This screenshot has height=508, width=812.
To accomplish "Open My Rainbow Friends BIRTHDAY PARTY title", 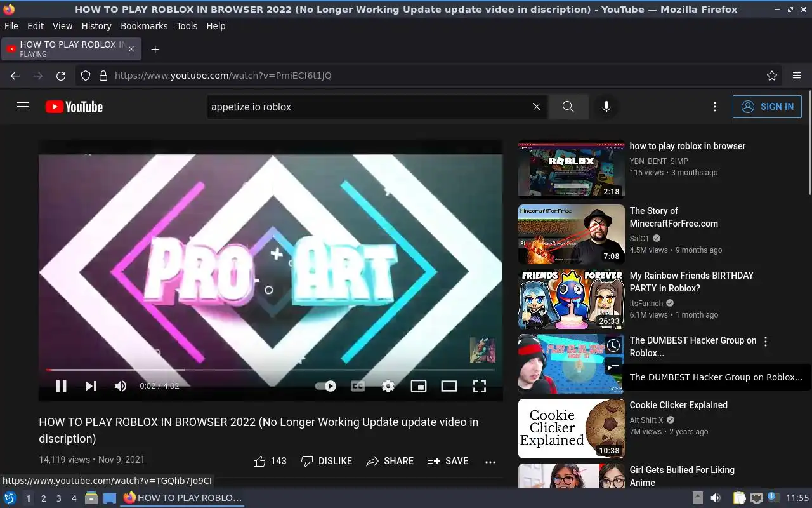I will (691, 282).
